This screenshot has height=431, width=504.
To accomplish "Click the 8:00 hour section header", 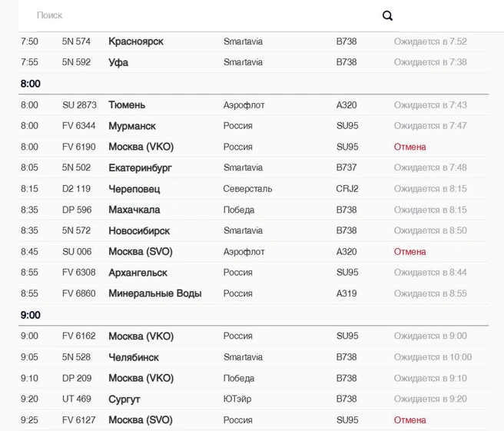I will pos(31,84).
